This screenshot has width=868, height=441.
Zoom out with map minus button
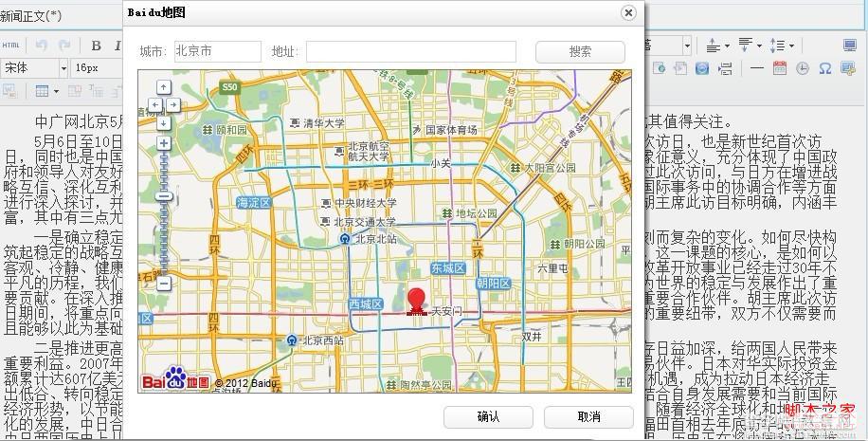pyautogui.click(x=164, y=285)
